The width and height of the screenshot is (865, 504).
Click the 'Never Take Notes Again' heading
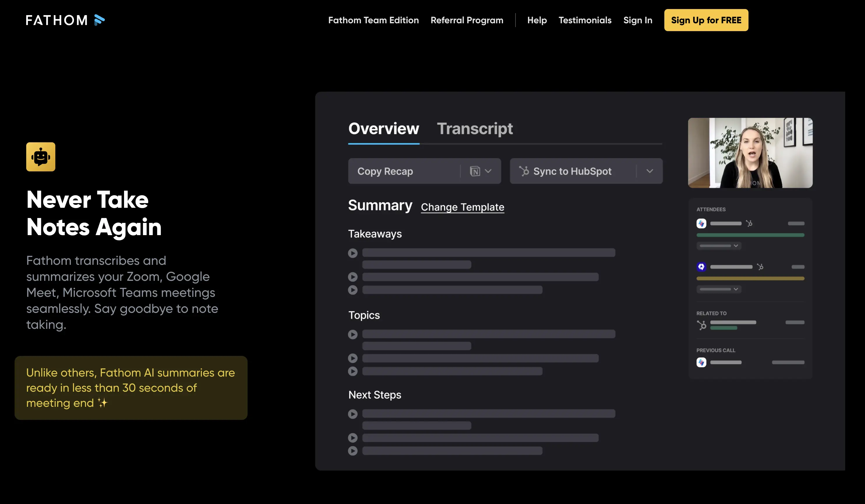[x=94, y=213]
